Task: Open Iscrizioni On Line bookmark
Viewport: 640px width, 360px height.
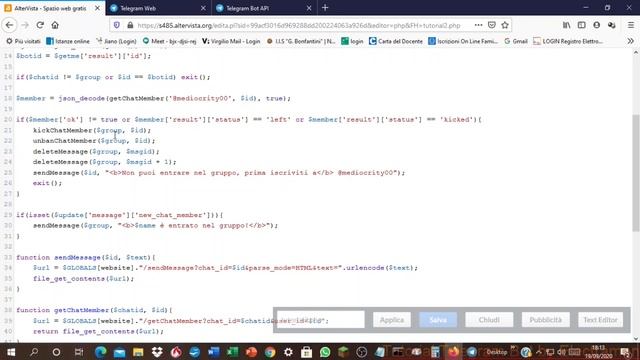Action: click(x=463, y=41)
